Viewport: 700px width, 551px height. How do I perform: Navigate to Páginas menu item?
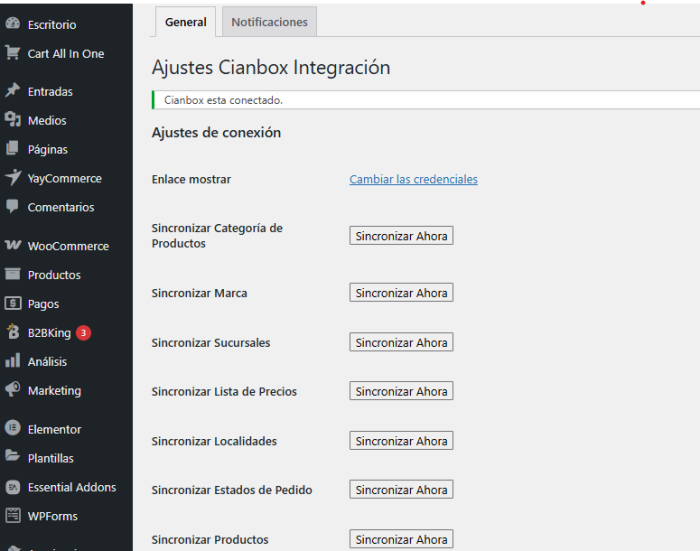coord(47,150)
